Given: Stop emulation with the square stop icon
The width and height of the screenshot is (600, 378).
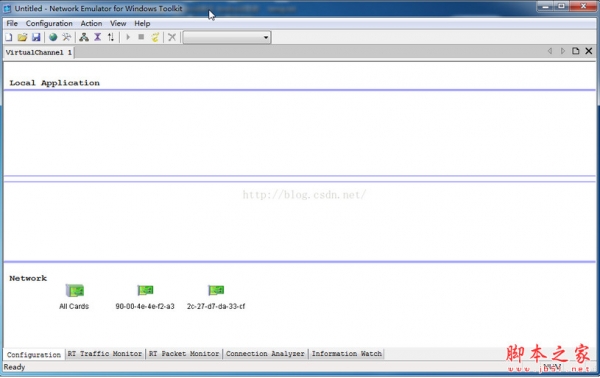Looking at the screenshot, I should pos(141,37).
